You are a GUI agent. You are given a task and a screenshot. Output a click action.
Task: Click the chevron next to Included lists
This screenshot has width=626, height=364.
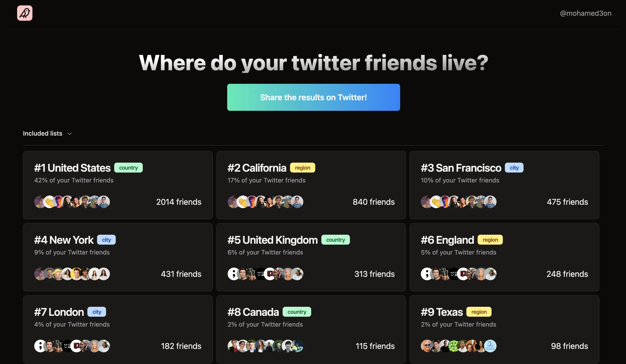coord(69,134)
